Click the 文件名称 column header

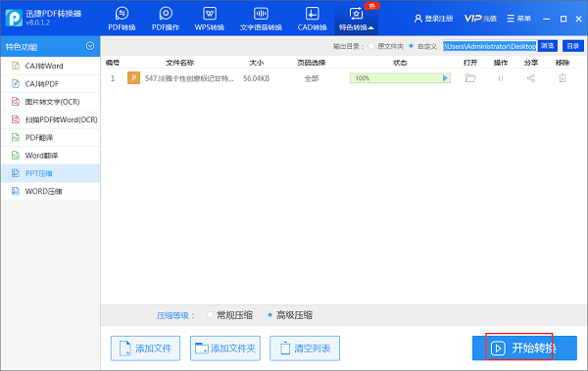point(180,63)
